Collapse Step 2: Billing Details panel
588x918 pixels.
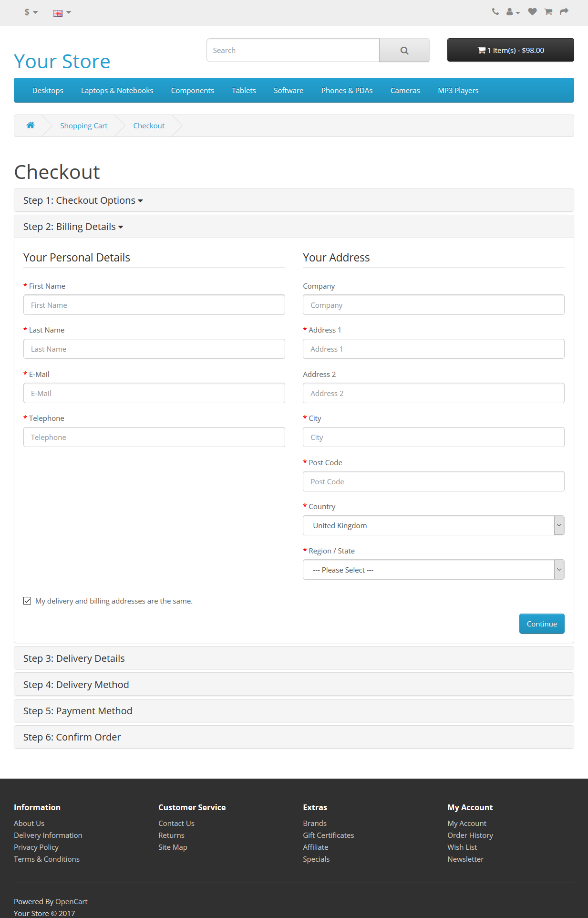click(x=73, y=227)
